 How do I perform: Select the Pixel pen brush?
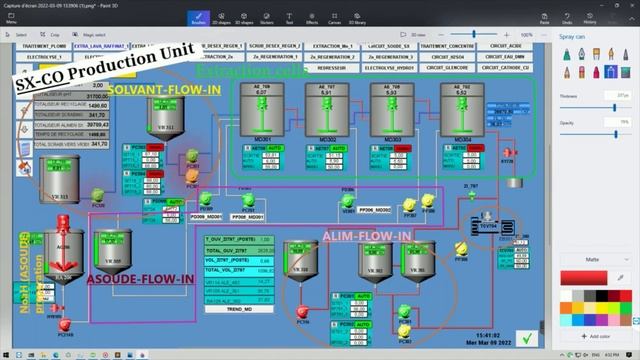pos(626,54)
